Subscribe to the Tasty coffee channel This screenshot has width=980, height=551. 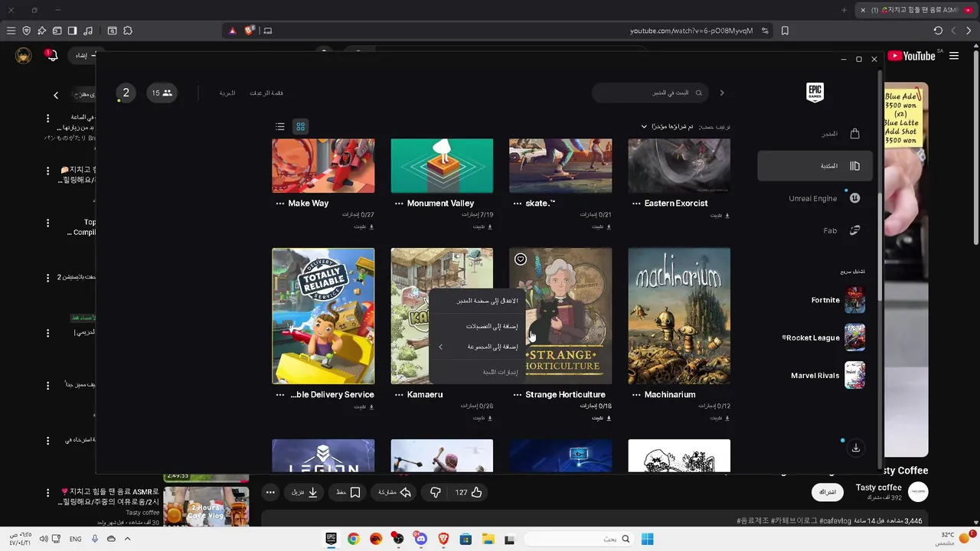(828, 492)
